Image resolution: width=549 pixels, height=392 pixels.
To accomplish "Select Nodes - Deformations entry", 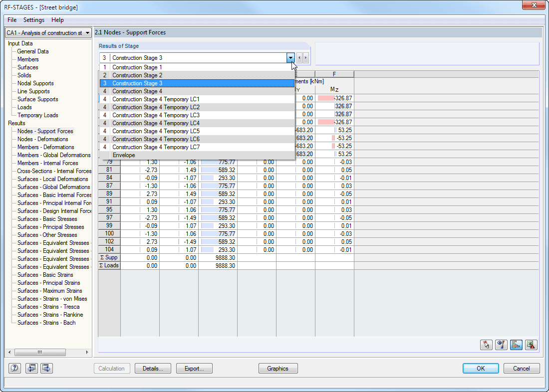I will [x=43, y=139].
